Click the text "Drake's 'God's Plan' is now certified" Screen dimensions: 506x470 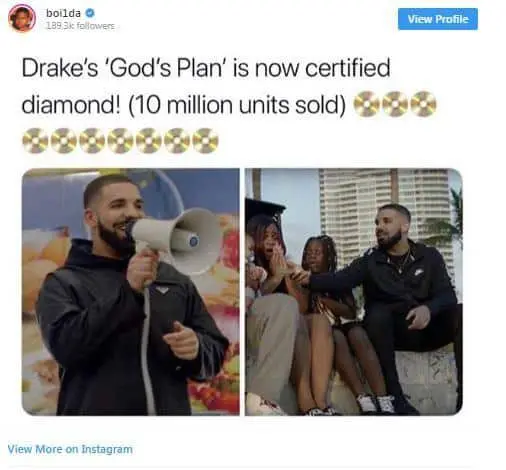(x=206, y=68)
